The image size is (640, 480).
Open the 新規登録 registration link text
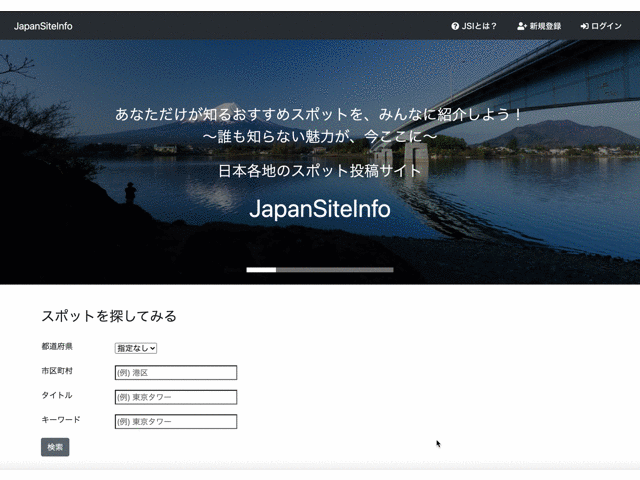point(545,26)
